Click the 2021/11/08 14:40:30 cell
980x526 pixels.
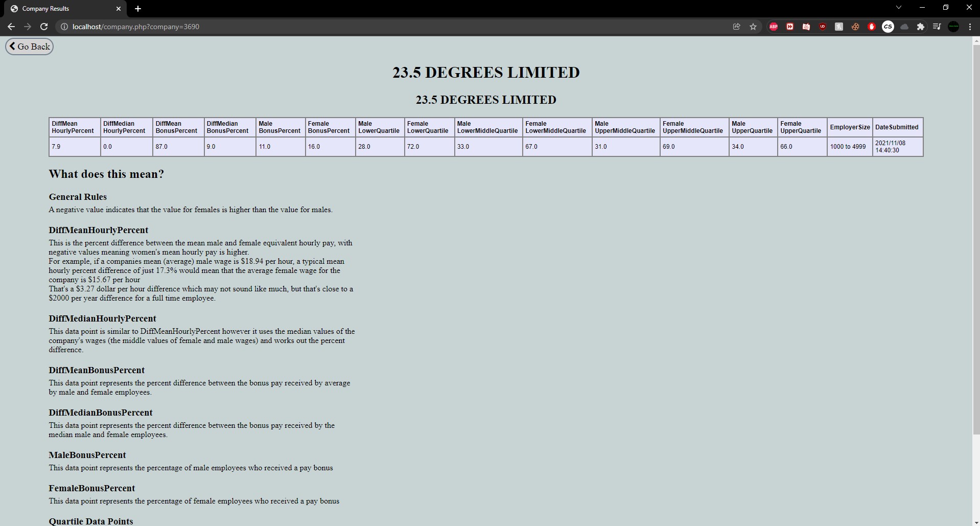898,147
